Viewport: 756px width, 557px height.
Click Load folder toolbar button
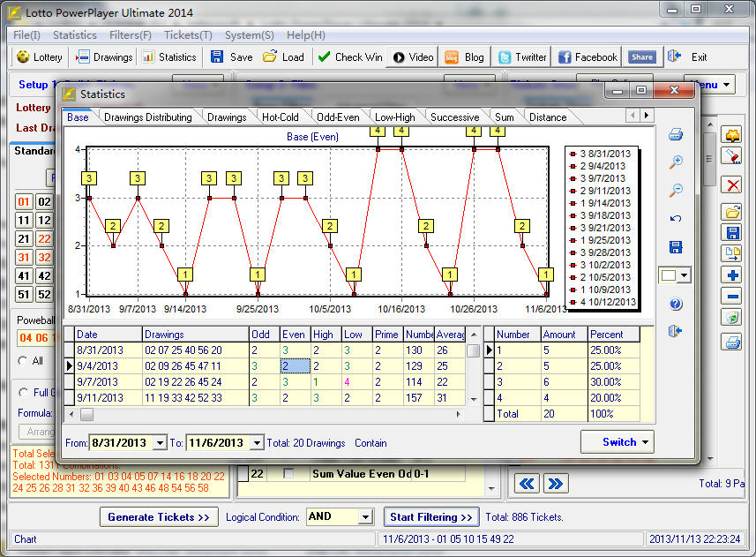(283, 56)
